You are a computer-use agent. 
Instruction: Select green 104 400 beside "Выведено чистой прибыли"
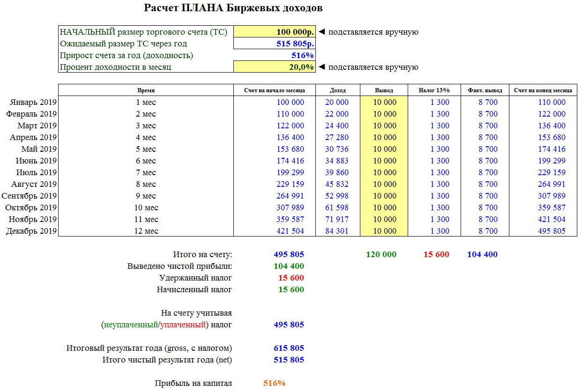(x=289, y=266)
